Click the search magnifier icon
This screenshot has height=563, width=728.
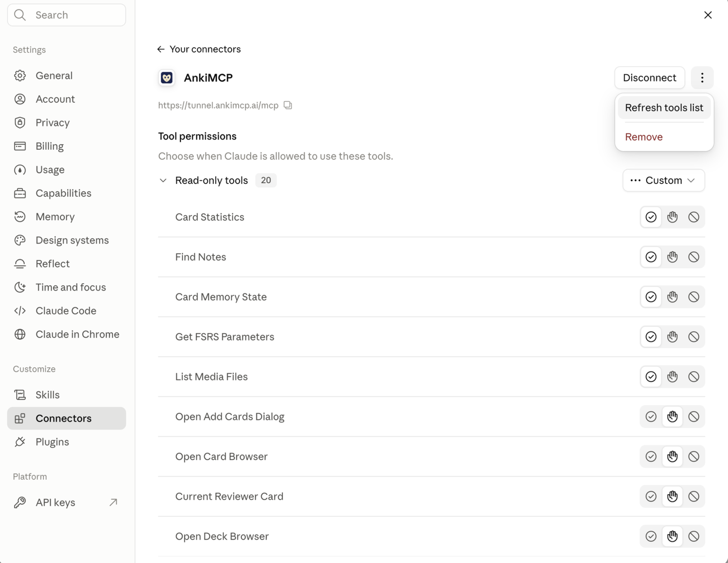point(20,15)
